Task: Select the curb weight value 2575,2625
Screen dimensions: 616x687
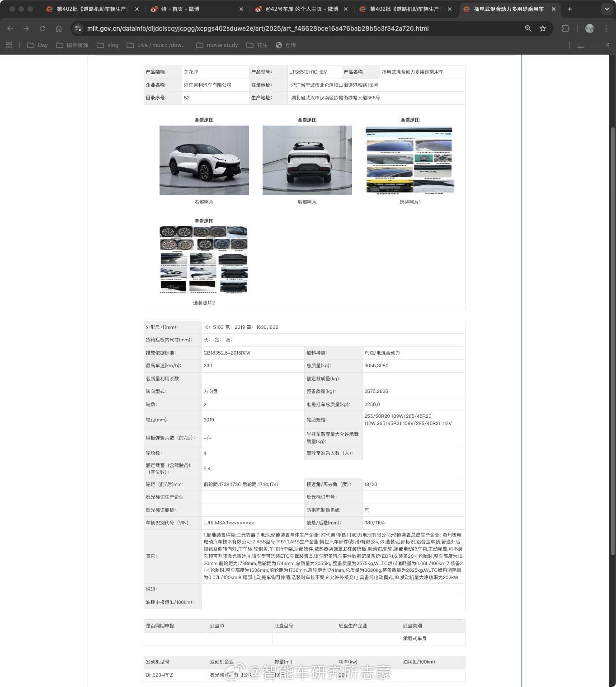Action: (x=376, y=392)
